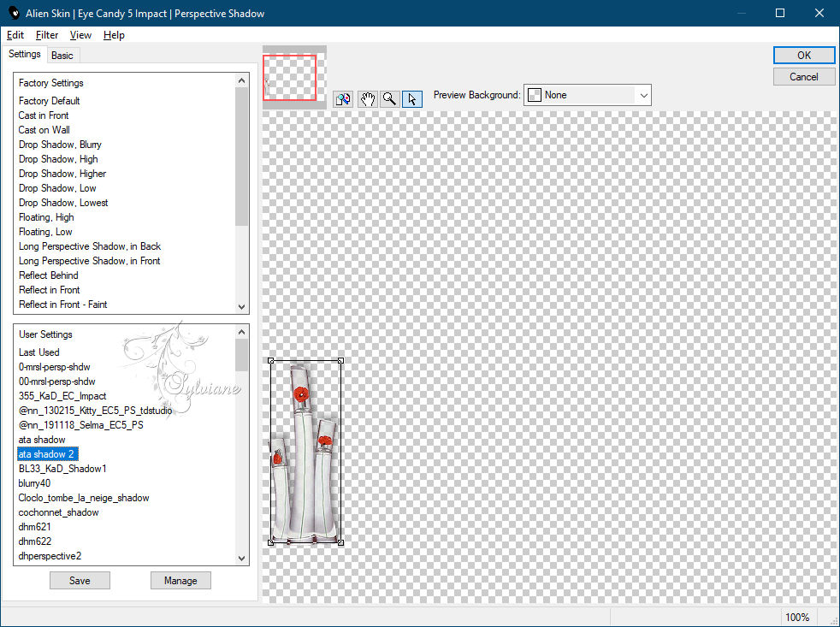The image size is (840, 627).
Task: Toggle the show original preview icon
Action: (343, 99)
